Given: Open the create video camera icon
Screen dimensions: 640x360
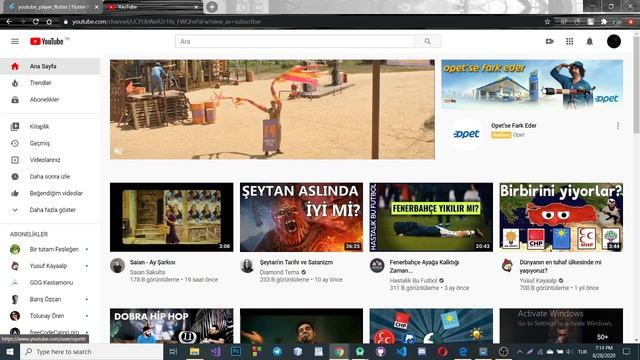Looking at the screenshot, I should coord(549,41).
